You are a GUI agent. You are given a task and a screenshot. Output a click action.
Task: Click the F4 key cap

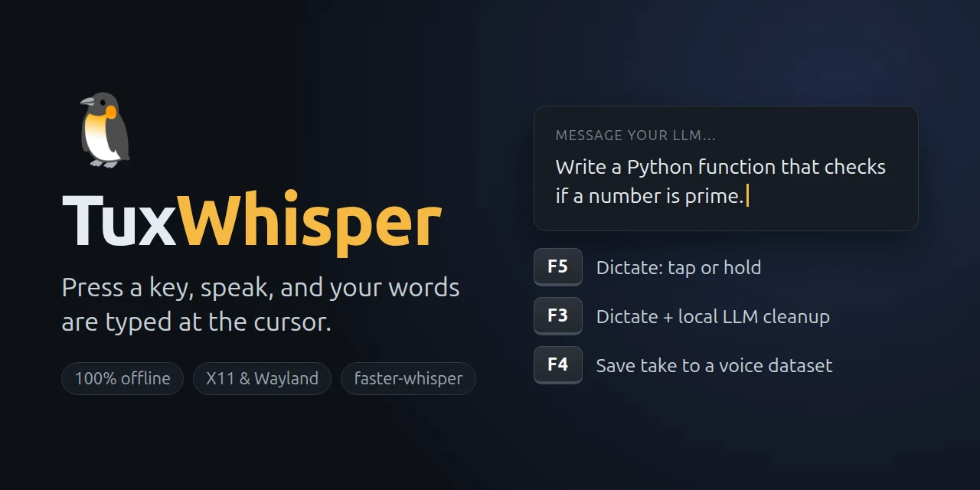558,365
